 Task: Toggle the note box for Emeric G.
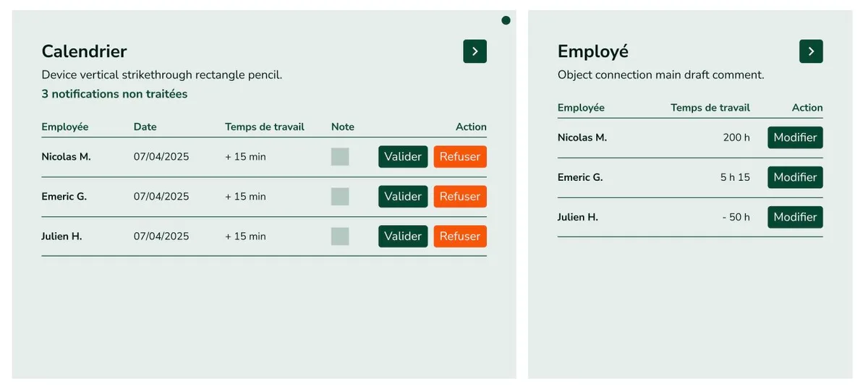click(x=340, y=197)
